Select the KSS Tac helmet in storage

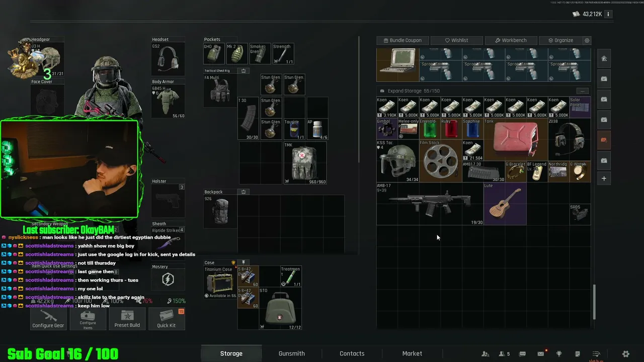[397, 161]
